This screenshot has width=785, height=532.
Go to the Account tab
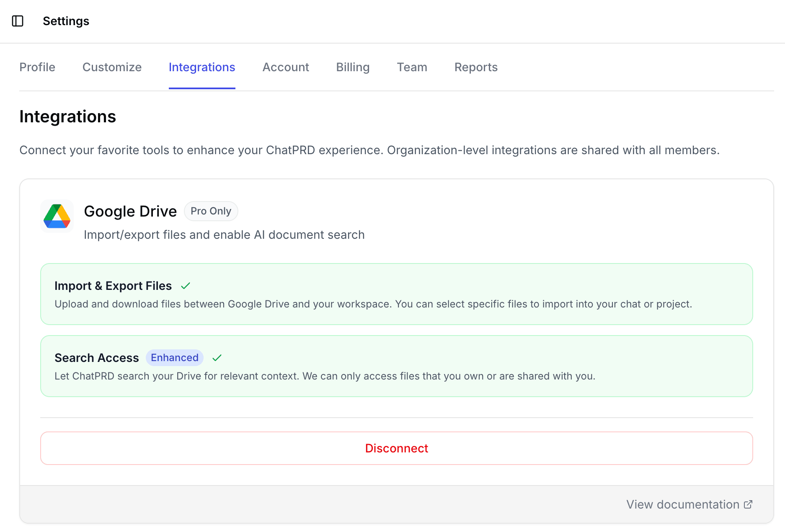pos(286,67)
